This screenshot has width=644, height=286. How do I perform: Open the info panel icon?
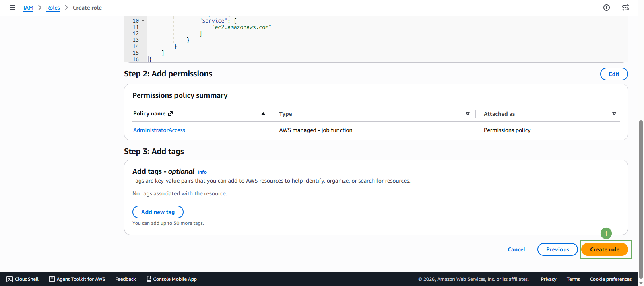point(607,8)
